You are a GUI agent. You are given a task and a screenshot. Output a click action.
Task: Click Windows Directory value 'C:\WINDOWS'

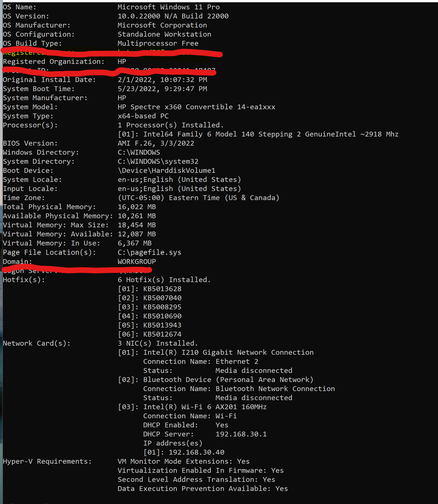coord(139,152)
